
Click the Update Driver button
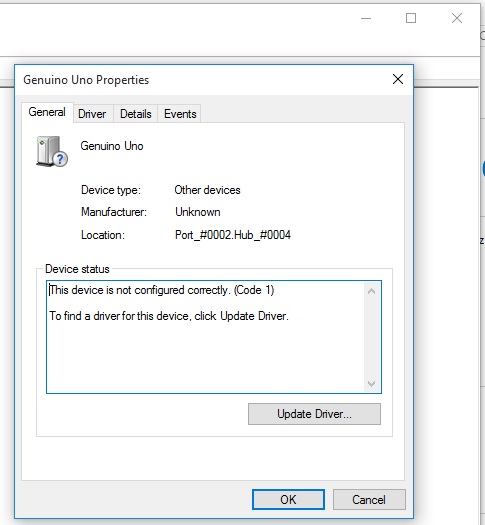click(314, 414)
